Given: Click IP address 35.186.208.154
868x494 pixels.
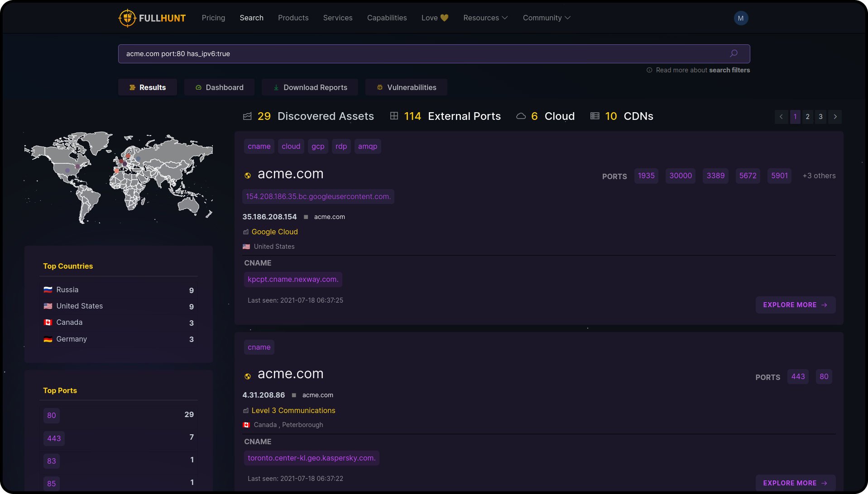Looking at the screenshot, I should point(269,217).
